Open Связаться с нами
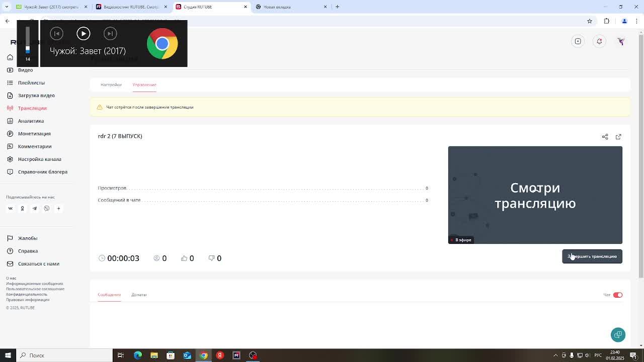This screenshot has height=362, width=644. (39, 264)
